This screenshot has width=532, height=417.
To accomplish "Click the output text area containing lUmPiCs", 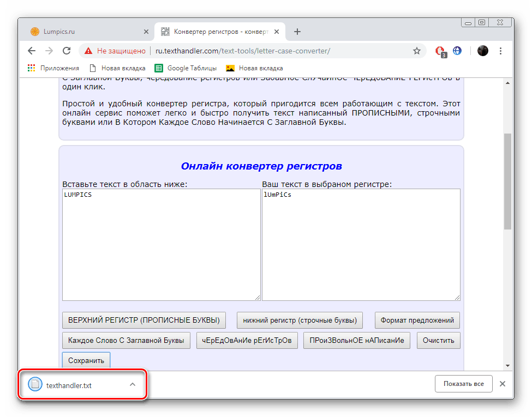I will coord(361,244).
